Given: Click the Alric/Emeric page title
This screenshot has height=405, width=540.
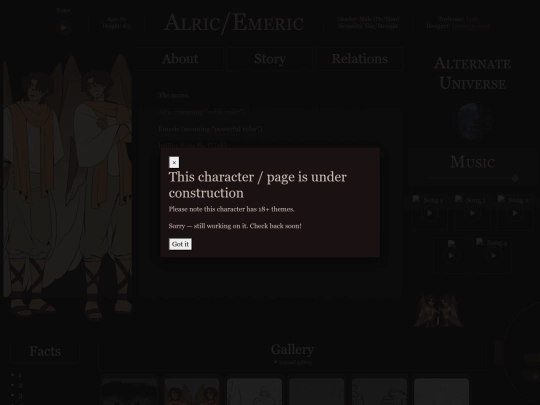Looking at the screenshot, I should pyautogui.click(x=234, y=23).
